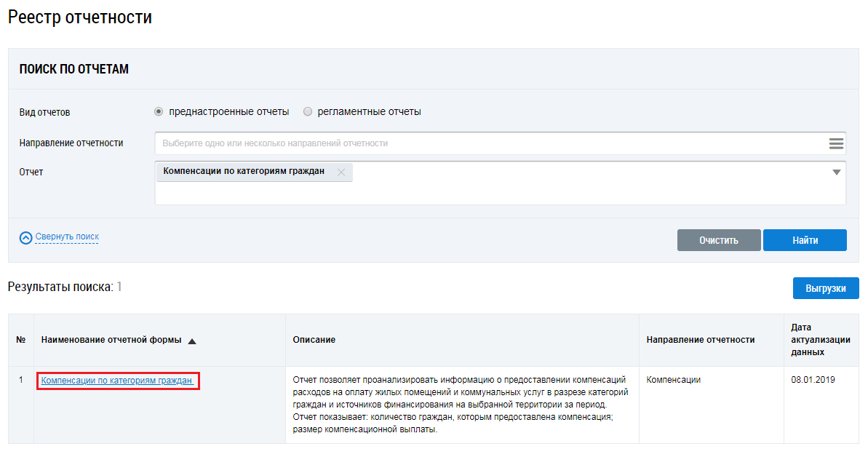Select the 'преднастроенные отчеты' radio button

(159, 112)
